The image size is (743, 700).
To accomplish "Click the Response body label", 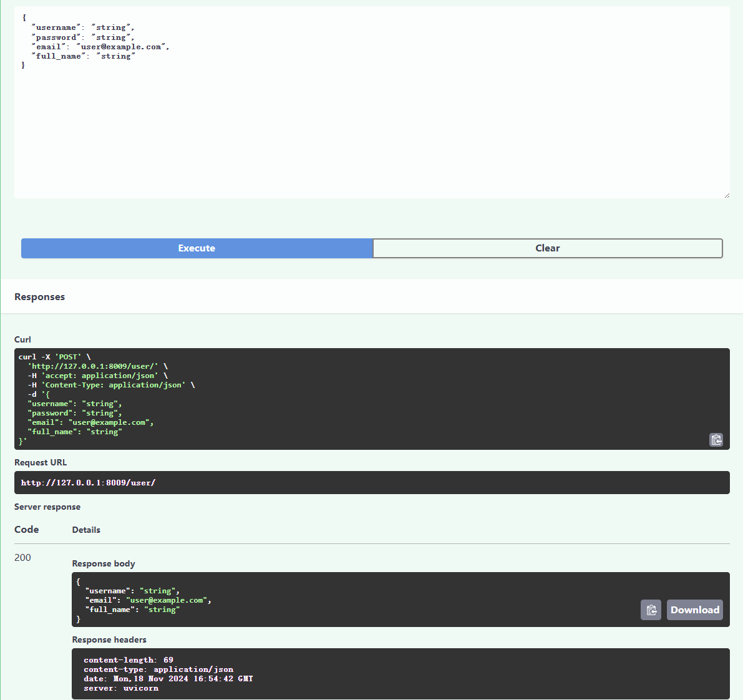I will [x=104, y=563].
